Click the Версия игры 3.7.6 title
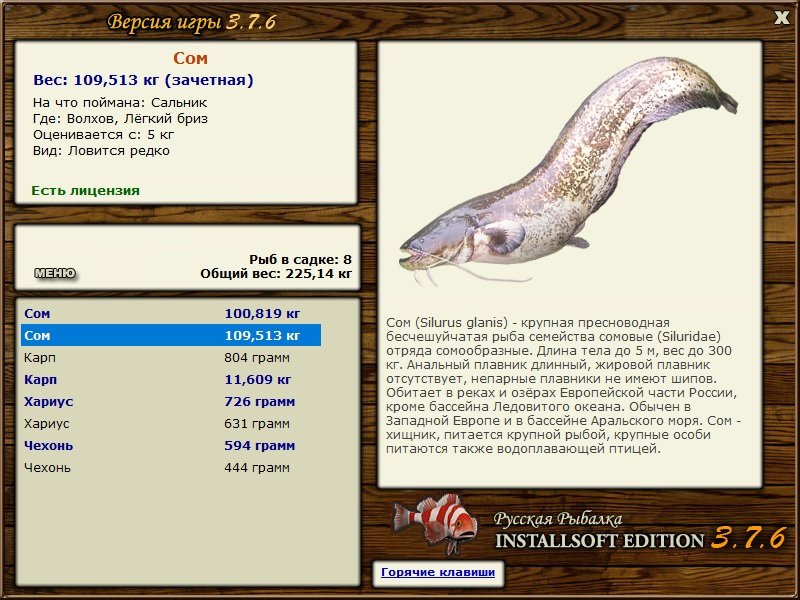 tap(192, 22)
